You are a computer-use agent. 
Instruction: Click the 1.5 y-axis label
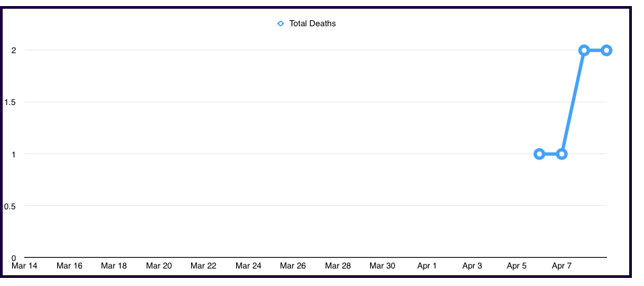coord(10,102)
